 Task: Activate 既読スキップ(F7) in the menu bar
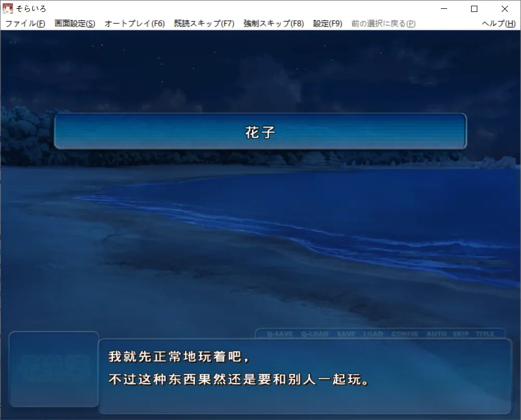click(x=204, y=23)
